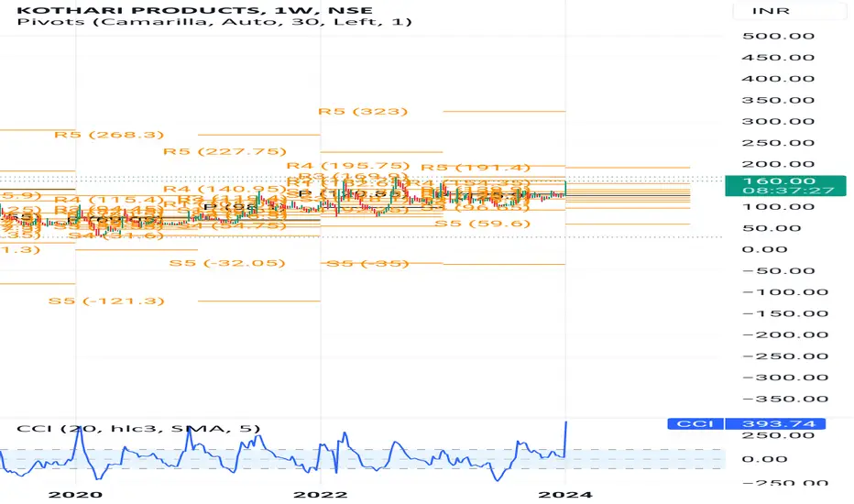Image resolution: width=854 pixels, height=504 pixels.
Task: Click the latest tall green weekly candle
Action: click(566, 189)
